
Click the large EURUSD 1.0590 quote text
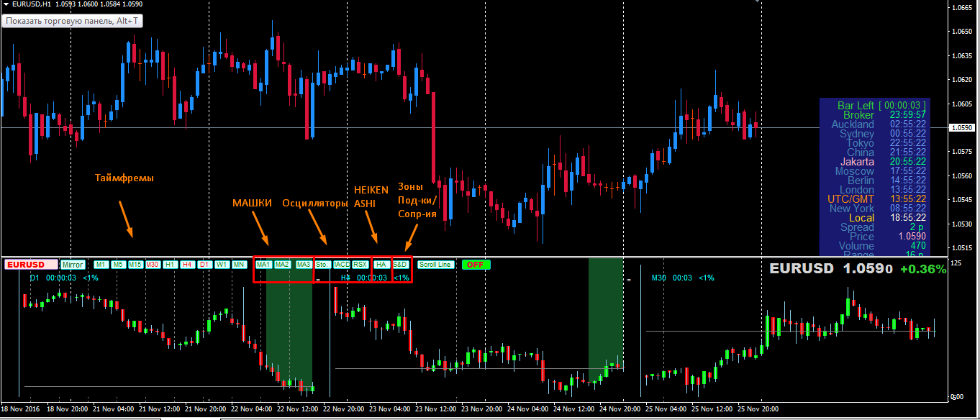(x=831, y=269)
